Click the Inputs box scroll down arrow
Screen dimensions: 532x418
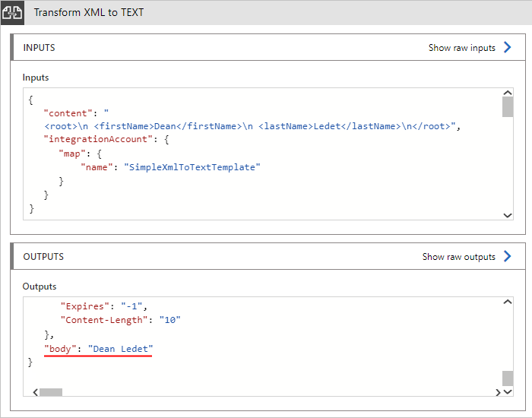pyautogui.click(x=508, y=215)
